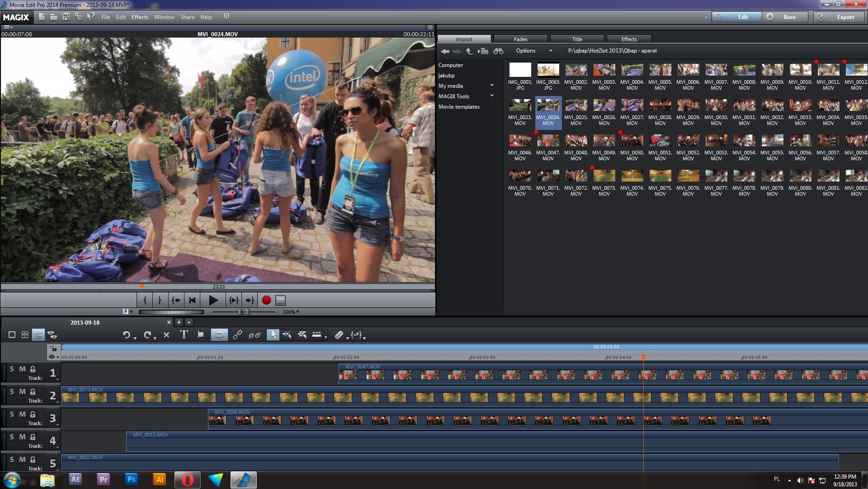
Task: Save the project using the floppy disk icon
Action: pos(66,17)
